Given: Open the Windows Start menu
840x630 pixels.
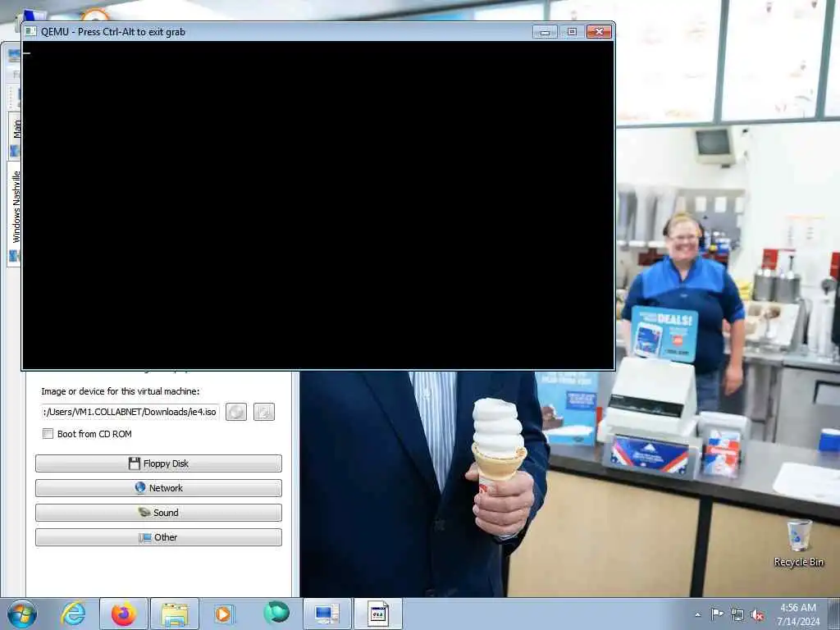Looking at the screenshot, I should tap(22, 614).
